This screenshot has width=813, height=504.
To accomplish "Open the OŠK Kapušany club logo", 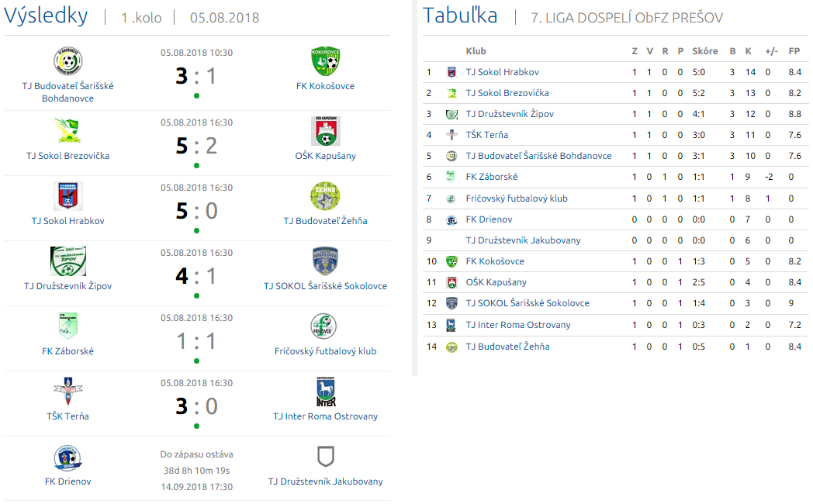I will (326, 131).
